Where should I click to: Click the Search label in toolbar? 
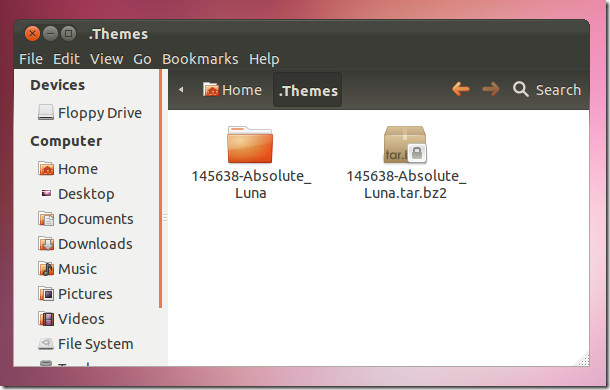[558, 90]
